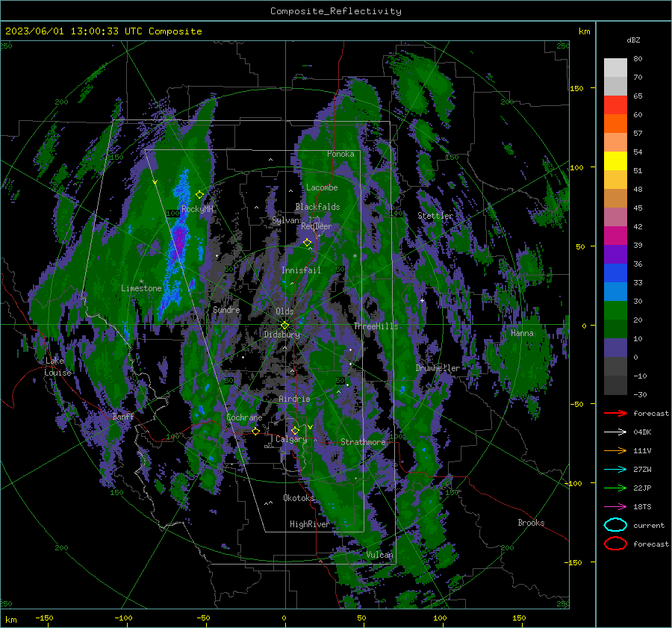
Task: Click the Didsbury city label
Action: (281, 335)
